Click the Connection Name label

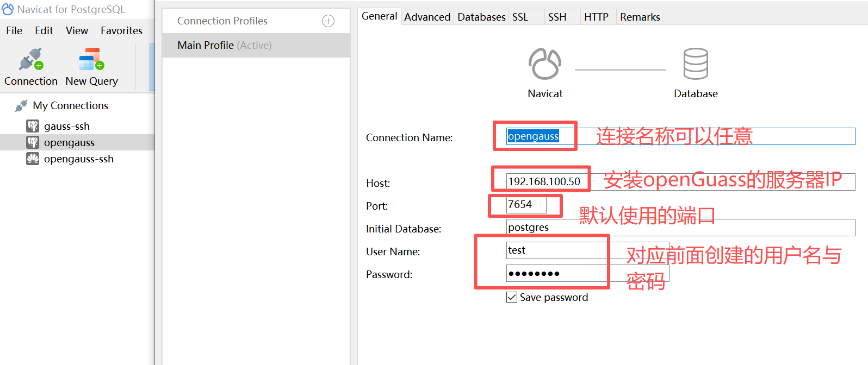point(409,137)
